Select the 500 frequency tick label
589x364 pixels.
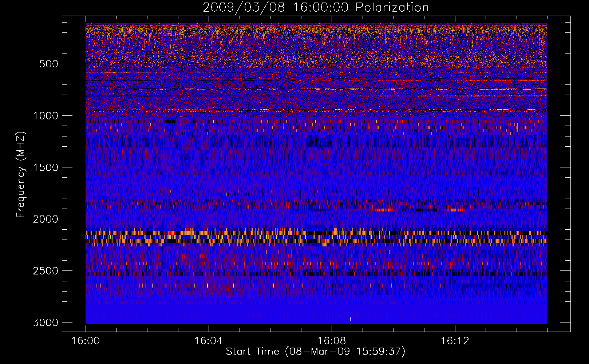(48, 64)
